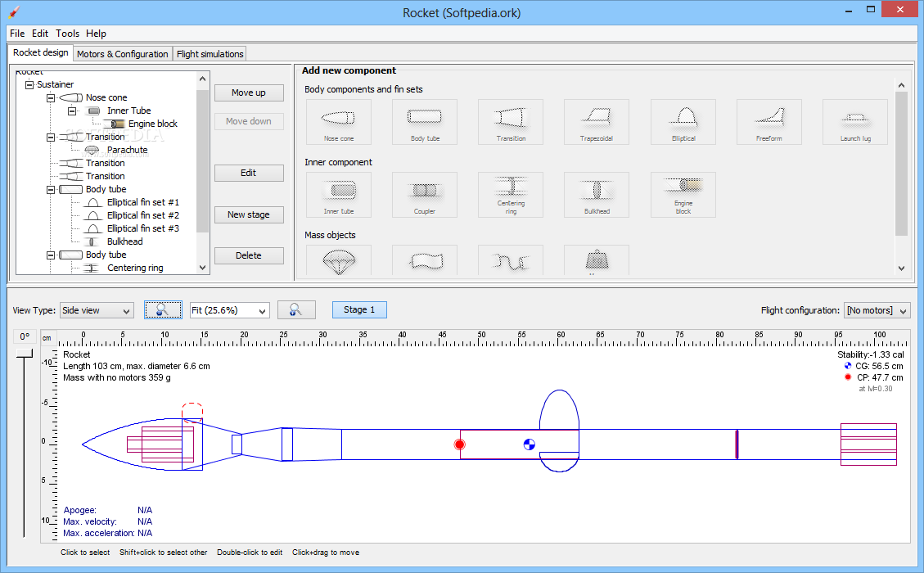The image size is (924, 573).
Task: Open the Tools menu
Action: pyautogui.click(x=68, y=34)
